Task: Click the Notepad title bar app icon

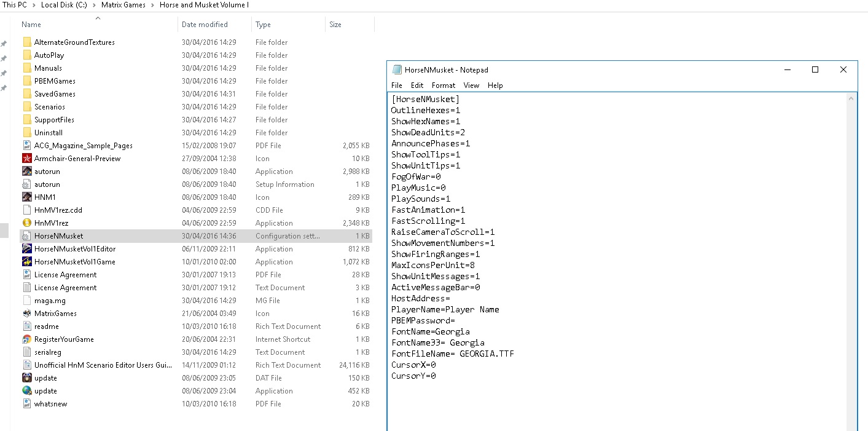Action: [397, 70]
